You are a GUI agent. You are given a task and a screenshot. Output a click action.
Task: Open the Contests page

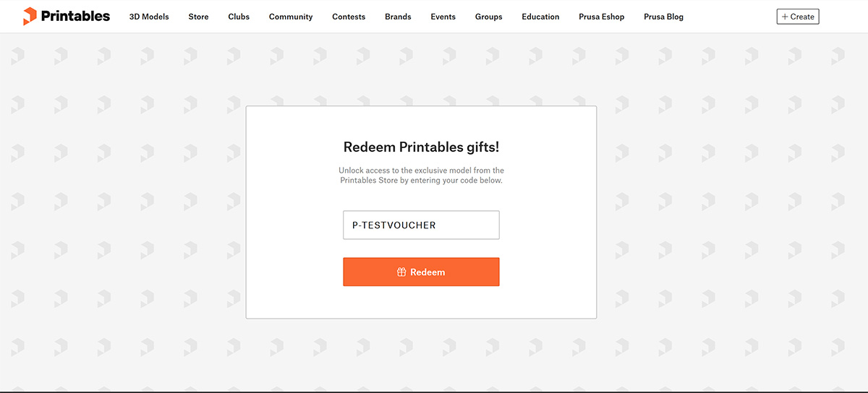coord(349,17)
